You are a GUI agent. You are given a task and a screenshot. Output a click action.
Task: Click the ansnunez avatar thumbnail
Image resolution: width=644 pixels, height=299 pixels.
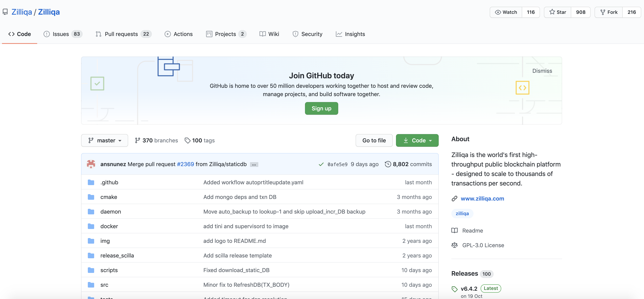[x=91, y=164]
